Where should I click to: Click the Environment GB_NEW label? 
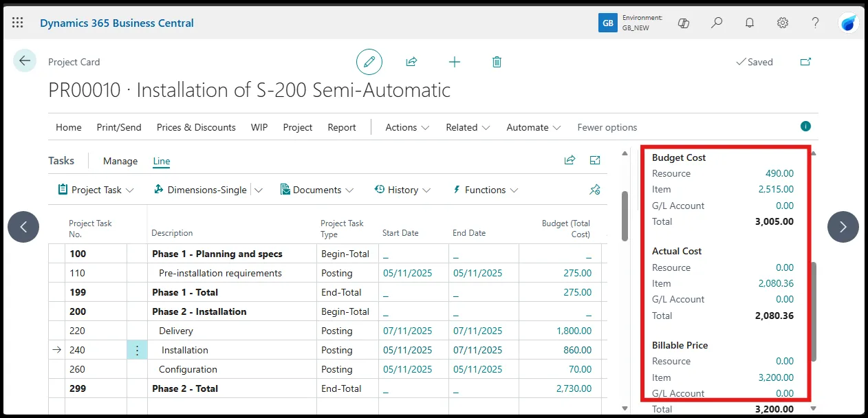tap(642, 23)
